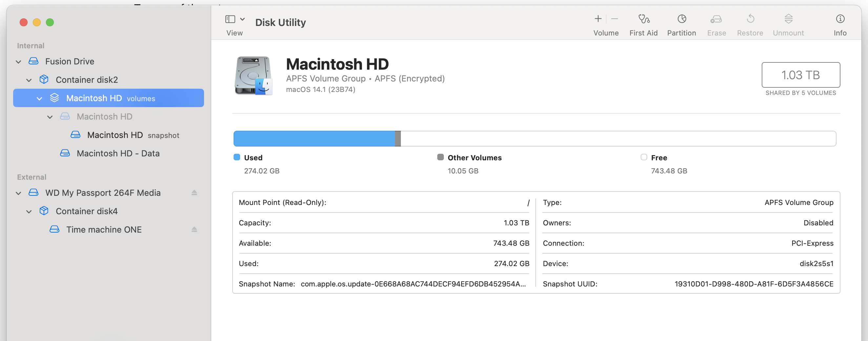The width and height of the screenshot is (868, 341).
Task: Select WD My Passport 264F Media
Action: click(x=109, y=193)
